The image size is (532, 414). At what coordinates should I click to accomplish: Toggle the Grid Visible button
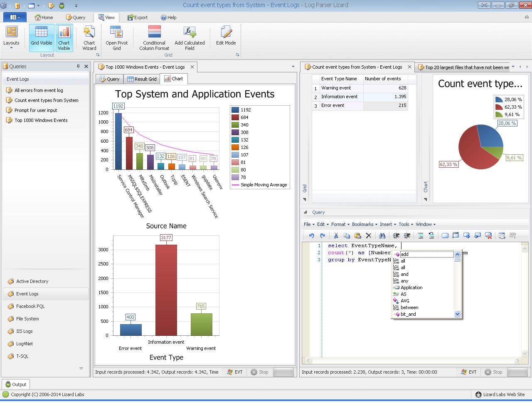pos(42,37)
